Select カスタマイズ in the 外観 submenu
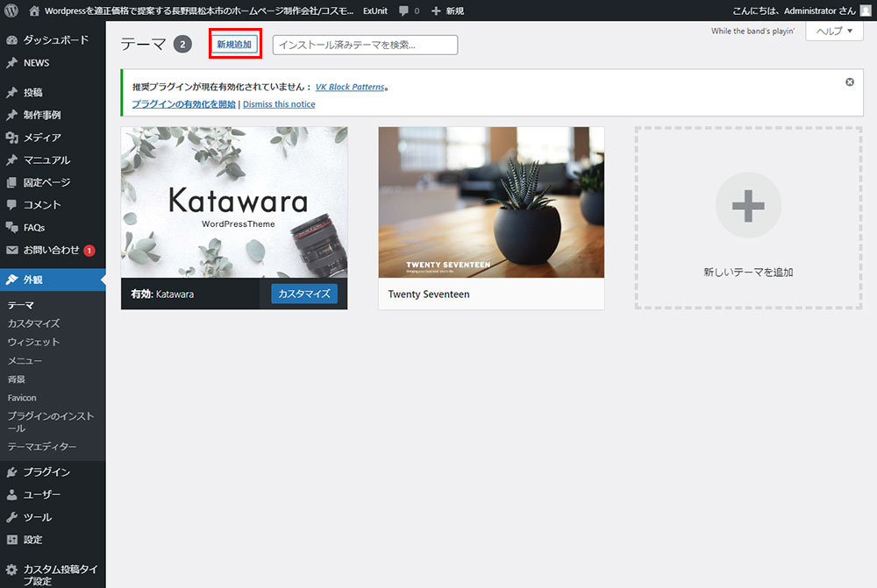This screenshot has height=588, width=877. click(x=33, y=324)
